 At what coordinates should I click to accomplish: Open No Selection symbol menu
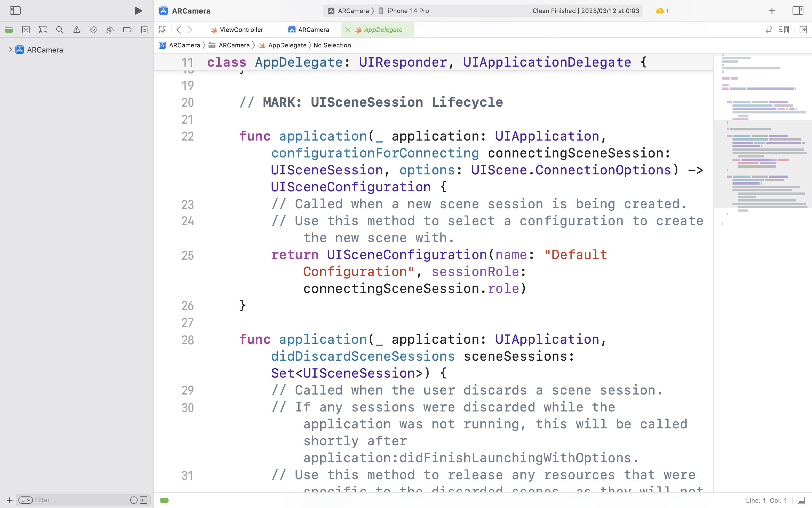pos(332,45)
